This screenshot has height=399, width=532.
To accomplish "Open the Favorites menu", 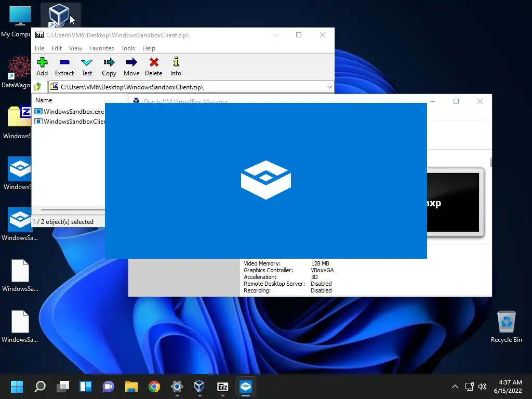I will click(101, 48).
